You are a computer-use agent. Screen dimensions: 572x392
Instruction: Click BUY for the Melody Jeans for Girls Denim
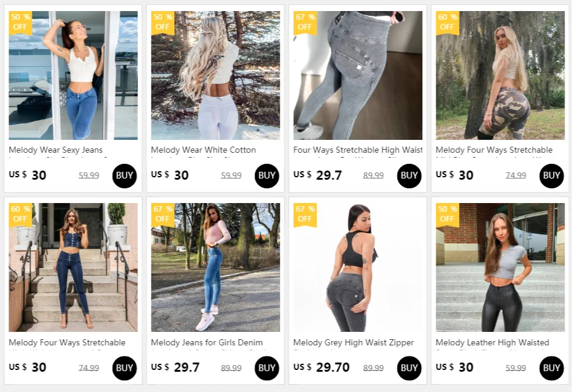click(x=266, y=368)
